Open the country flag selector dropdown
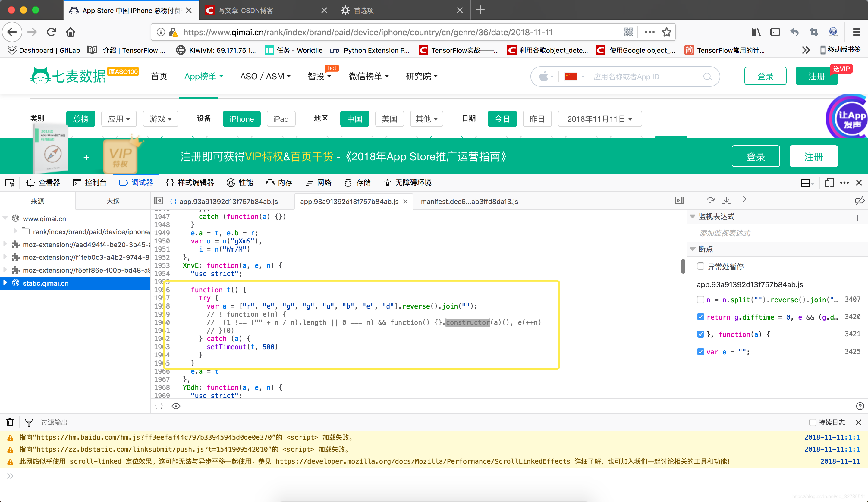Viewport: 868px width, 502px height. click(574, 77)
